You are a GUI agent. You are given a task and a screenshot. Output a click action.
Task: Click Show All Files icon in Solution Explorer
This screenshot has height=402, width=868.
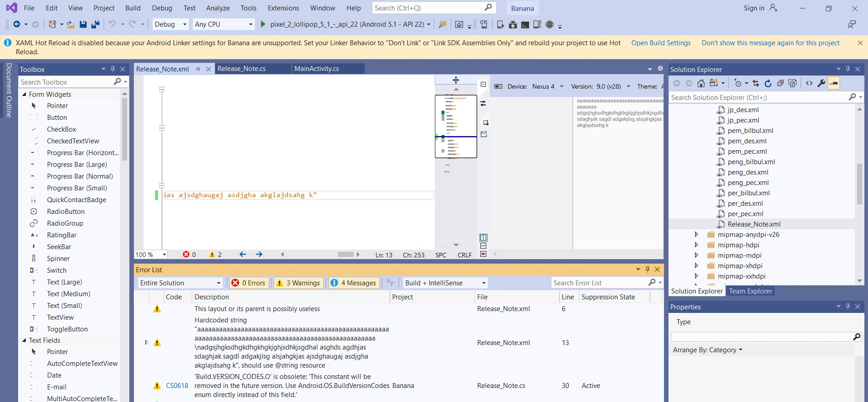(x=792, y=83)
